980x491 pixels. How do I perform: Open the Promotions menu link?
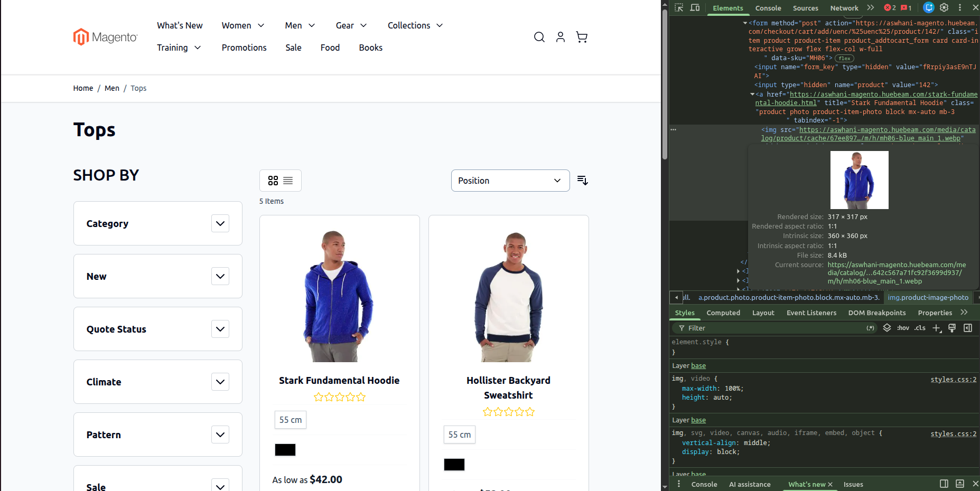tap(244, 48)
